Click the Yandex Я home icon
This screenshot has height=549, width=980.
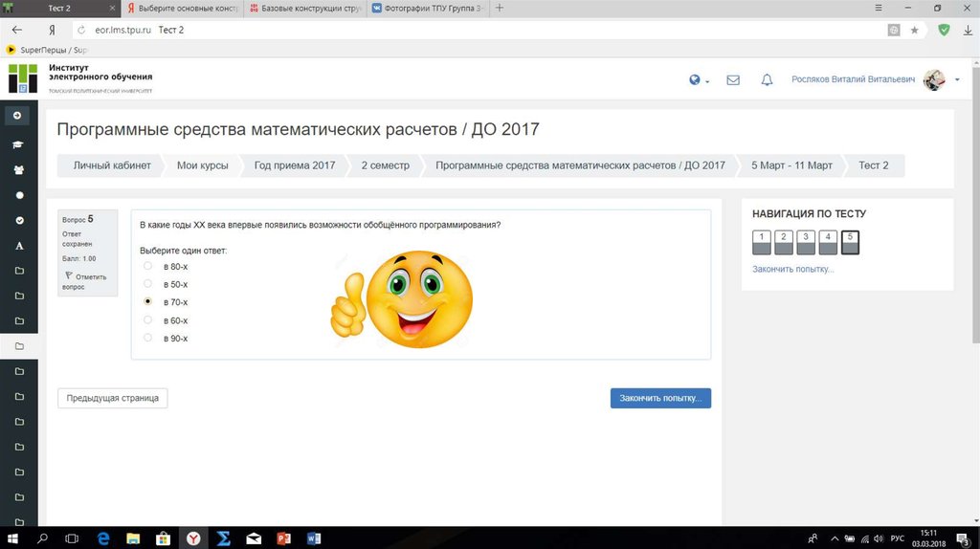52,30
